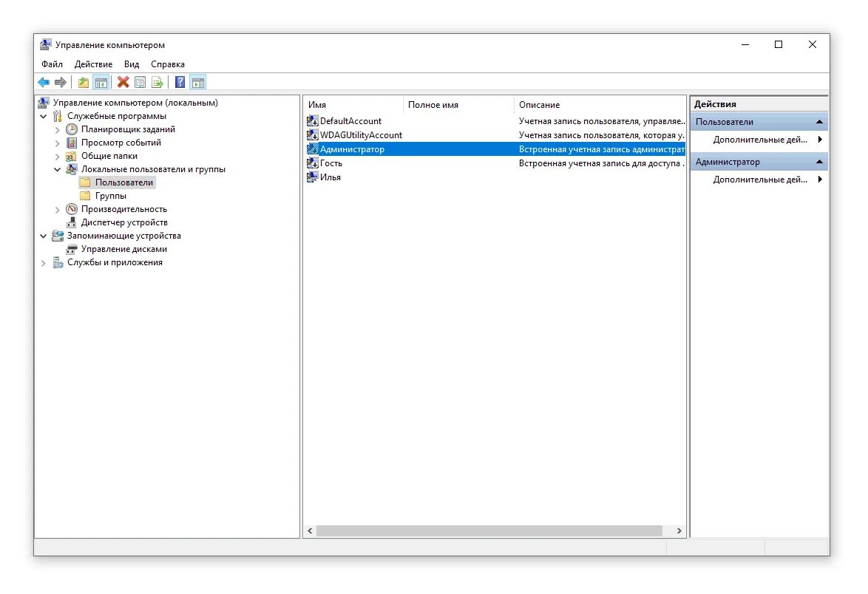
Task: Select the WDAGUtilityAccount name text
Action: click(x=361, y=135)
